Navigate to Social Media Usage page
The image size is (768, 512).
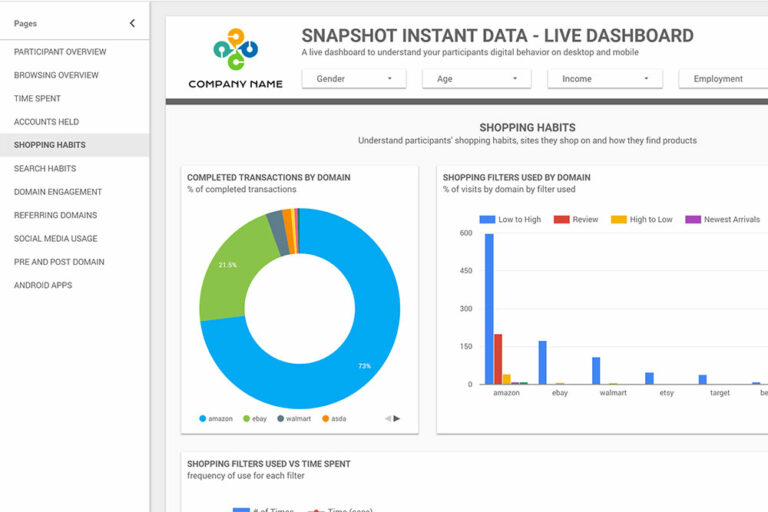(x=56, y=239)
